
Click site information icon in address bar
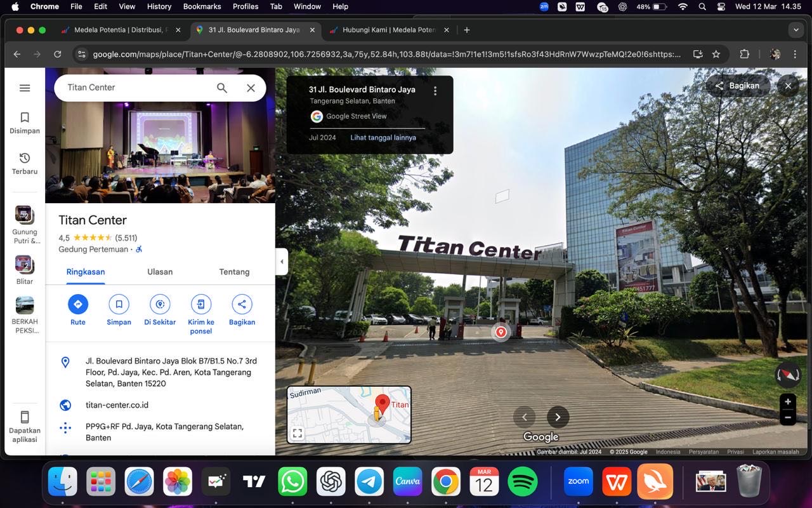(x=81, y=54)
